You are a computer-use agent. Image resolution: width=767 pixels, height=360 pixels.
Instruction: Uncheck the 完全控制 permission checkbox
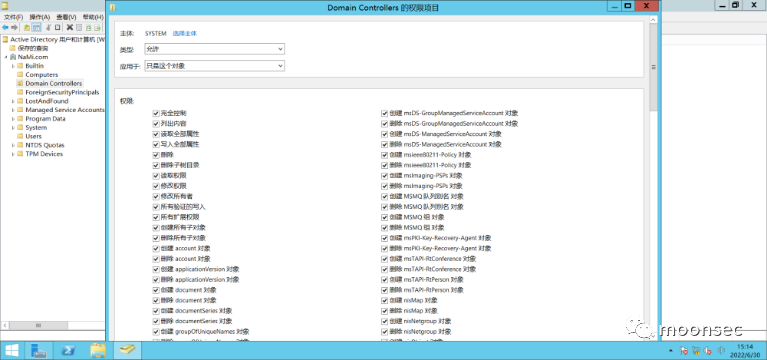[156, 113]
